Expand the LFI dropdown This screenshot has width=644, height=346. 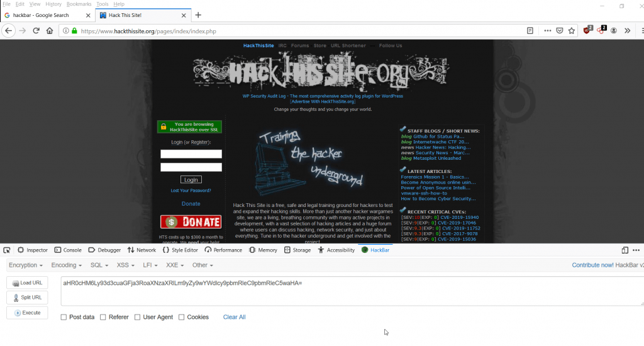(150, 265)
